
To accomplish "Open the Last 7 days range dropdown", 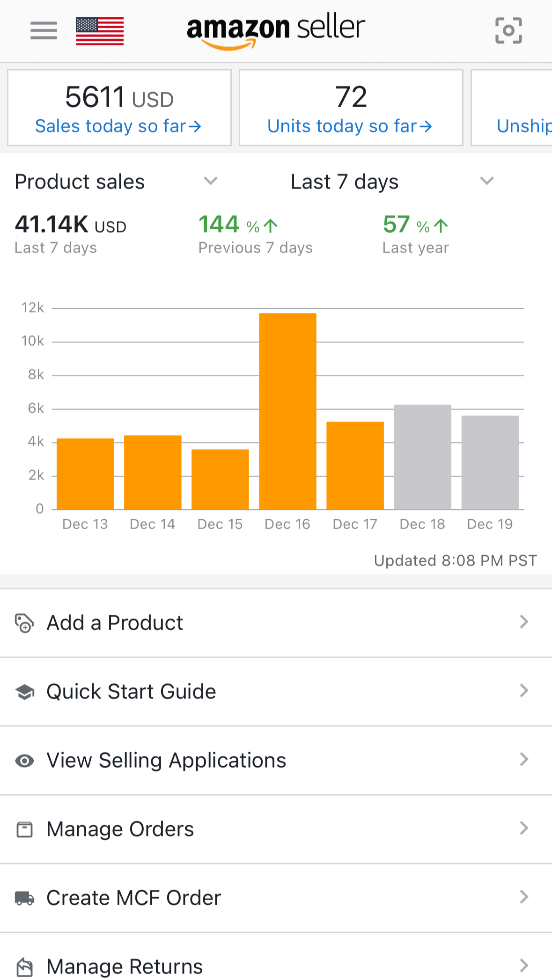I will pos(487,181).
